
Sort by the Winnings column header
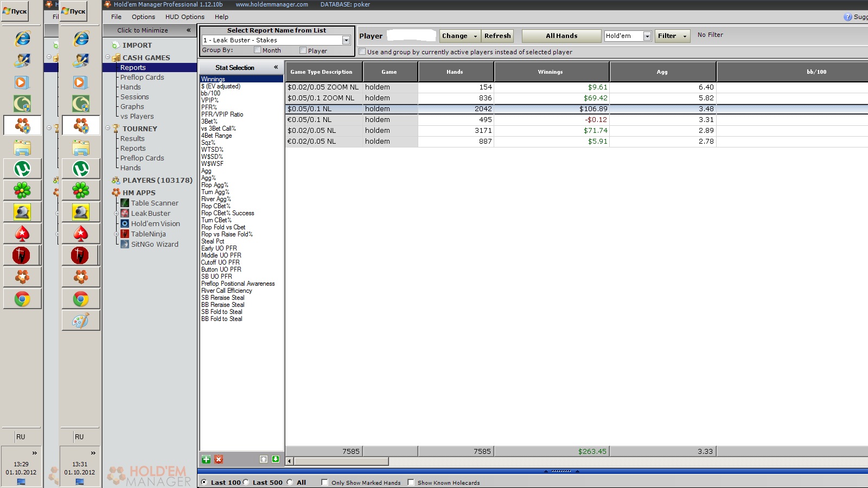(x=551, y=72)
